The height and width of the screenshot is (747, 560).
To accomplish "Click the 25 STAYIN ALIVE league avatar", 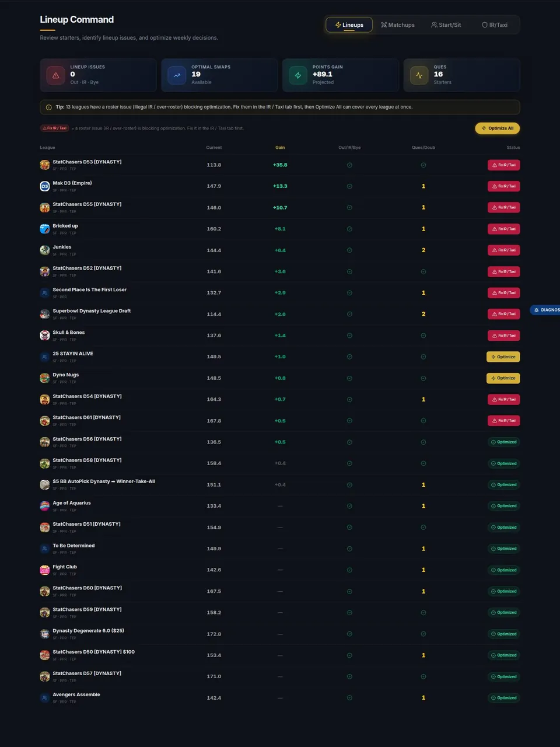I will [x=44, y=357].
